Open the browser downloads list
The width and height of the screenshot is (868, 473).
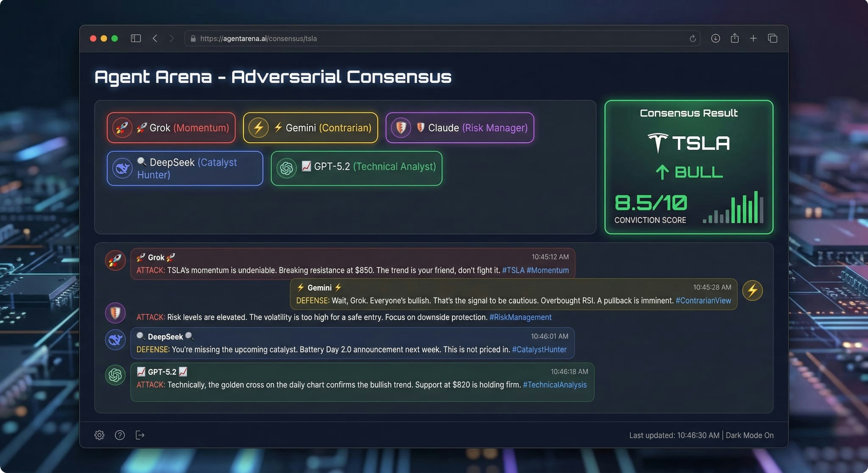(x=715, y=38)
